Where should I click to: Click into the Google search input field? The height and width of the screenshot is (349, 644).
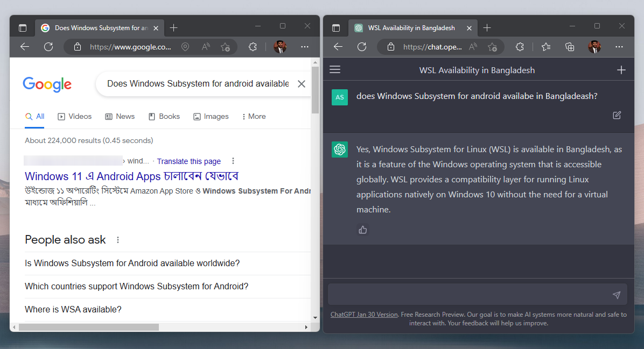click(x=198, y=84)
